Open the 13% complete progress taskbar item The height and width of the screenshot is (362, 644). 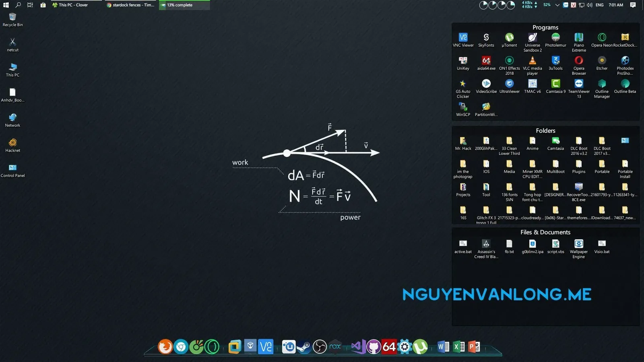click(x=184, y=5)
